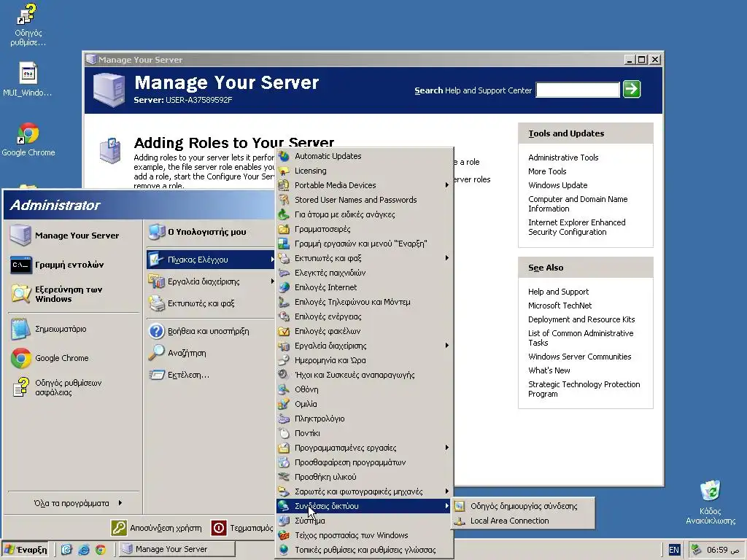Click the Πληκτρολόγιο keyboard icon
The height and width of the screenshot is (560, 747).
click(284, 419)
